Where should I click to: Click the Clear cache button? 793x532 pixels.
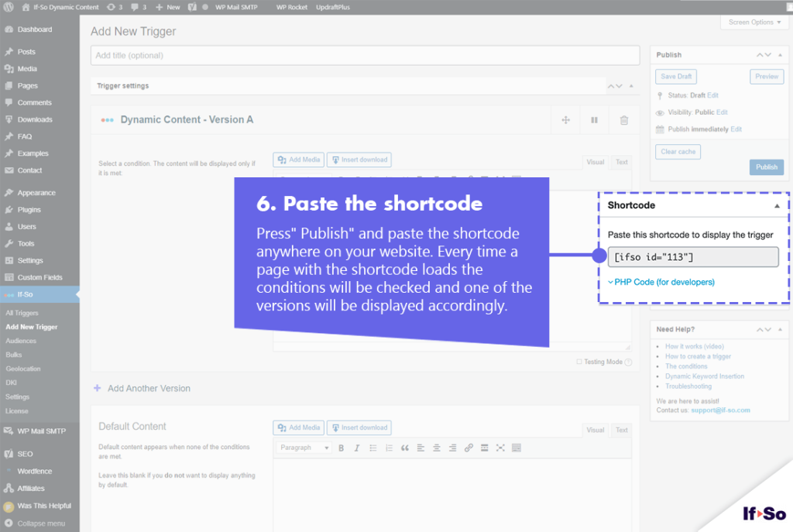(678, 152)
